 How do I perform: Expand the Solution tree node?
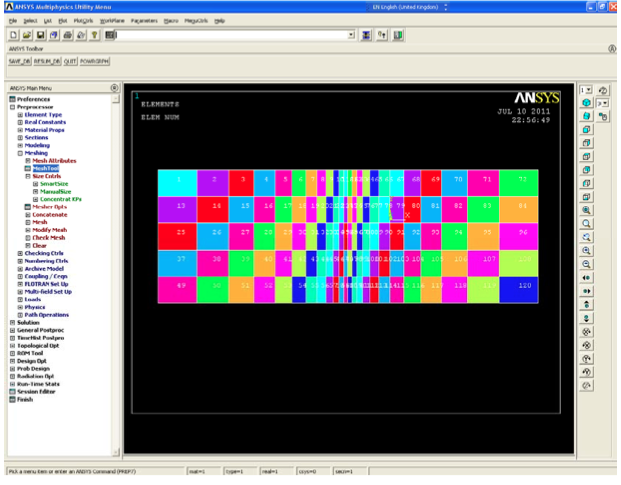coord(12,323)
